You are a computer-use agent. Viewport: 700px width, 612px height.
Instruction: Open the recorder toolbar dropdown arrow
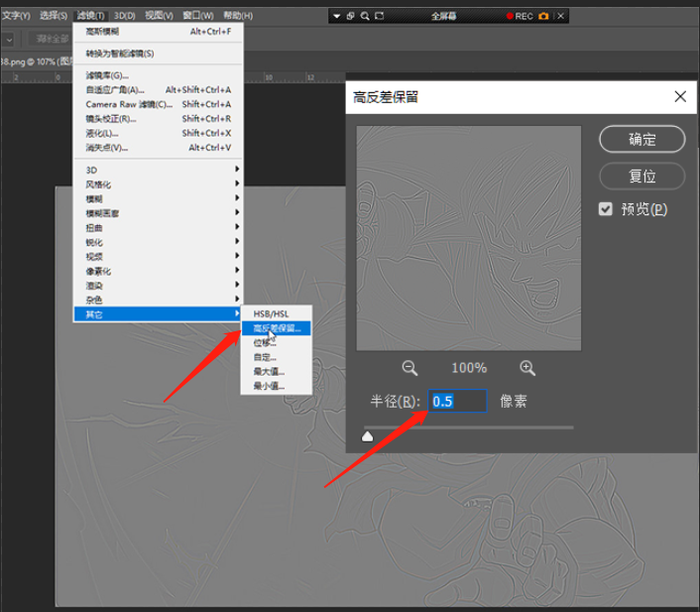tap(336, 16)
